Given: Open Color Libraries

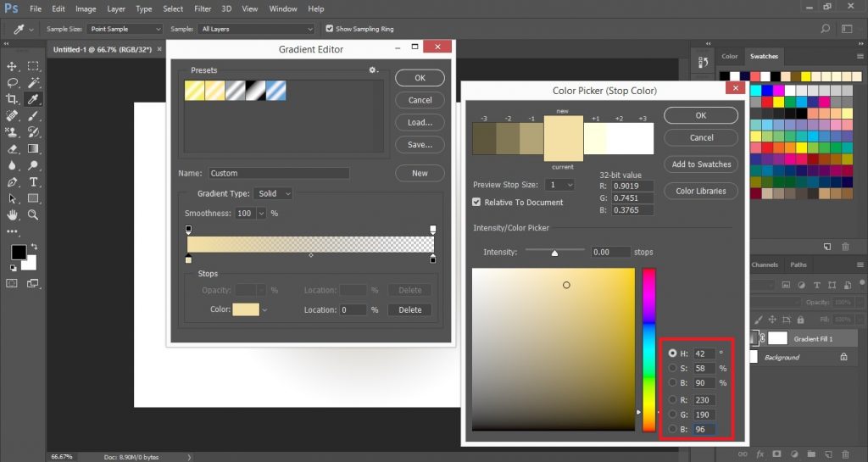Looking at the screenshot, I should coord(701,191).
